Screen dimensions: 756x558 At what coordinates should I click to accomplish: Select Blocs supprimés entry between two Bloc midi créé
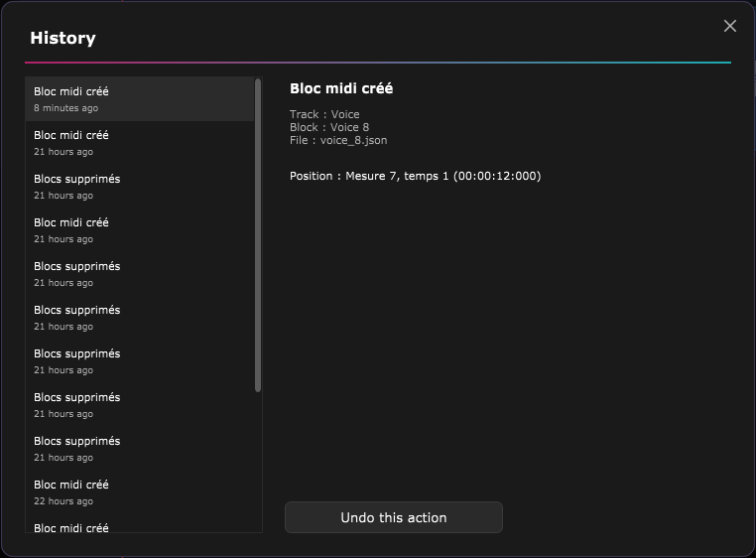pos(140,187)
